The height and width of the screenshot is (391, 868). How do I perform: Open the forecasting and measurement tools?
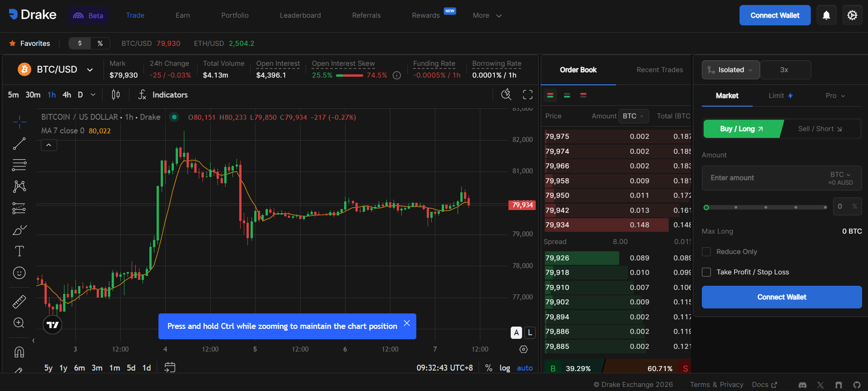click(x=19, y=208)
